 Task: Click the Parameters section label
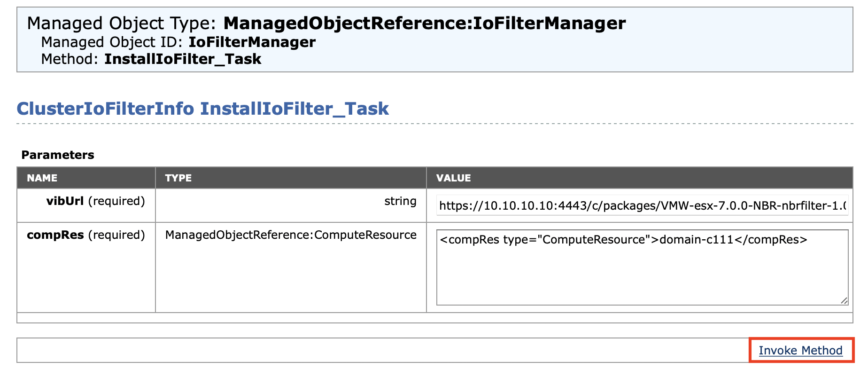click(x=58, y=155)
